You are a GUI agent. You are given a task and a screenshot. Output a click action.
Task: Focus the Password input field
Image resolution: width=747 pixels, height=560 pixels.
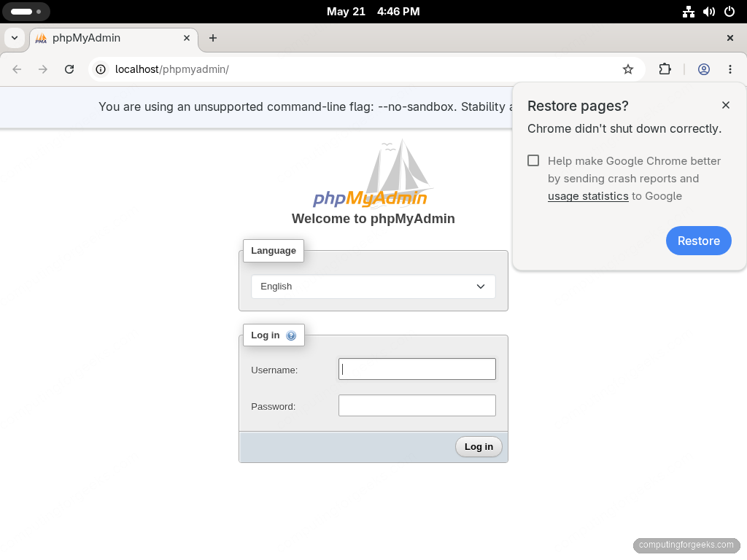(x=417, y=405)
